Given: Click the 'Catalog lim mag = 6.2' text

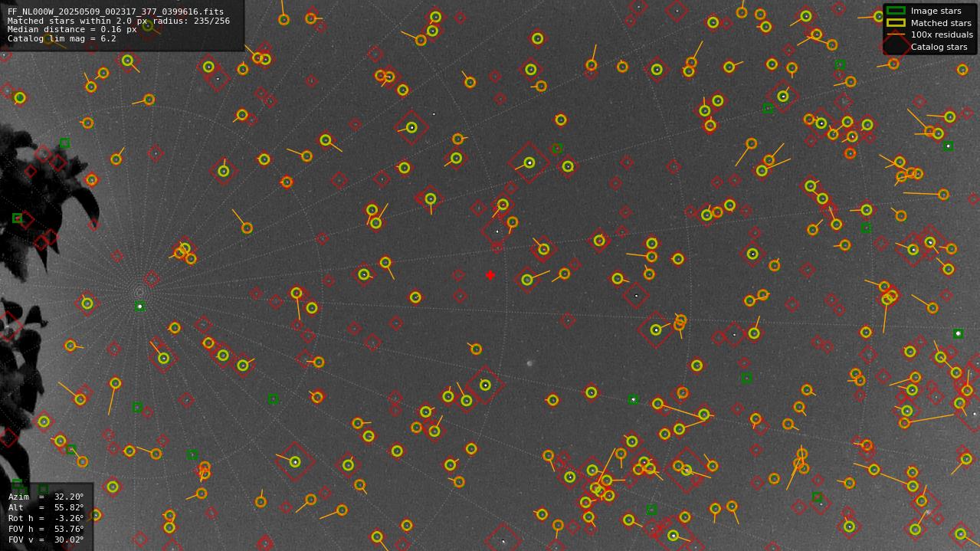Looking at the screenshot, I should (x=62, y=38).
